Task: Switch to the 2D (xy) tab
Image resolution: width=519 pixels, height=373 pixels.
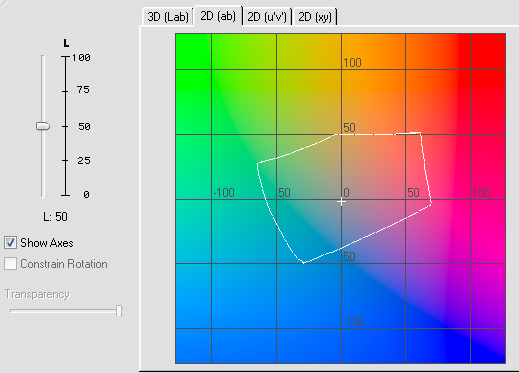Action: (x=315, y=17)
